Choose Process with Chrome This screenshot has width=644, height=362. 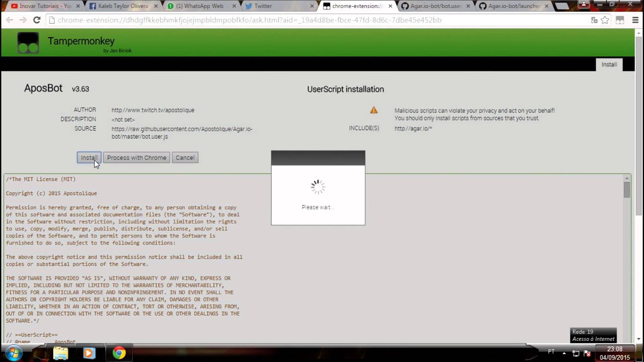[x=136, y=158]
